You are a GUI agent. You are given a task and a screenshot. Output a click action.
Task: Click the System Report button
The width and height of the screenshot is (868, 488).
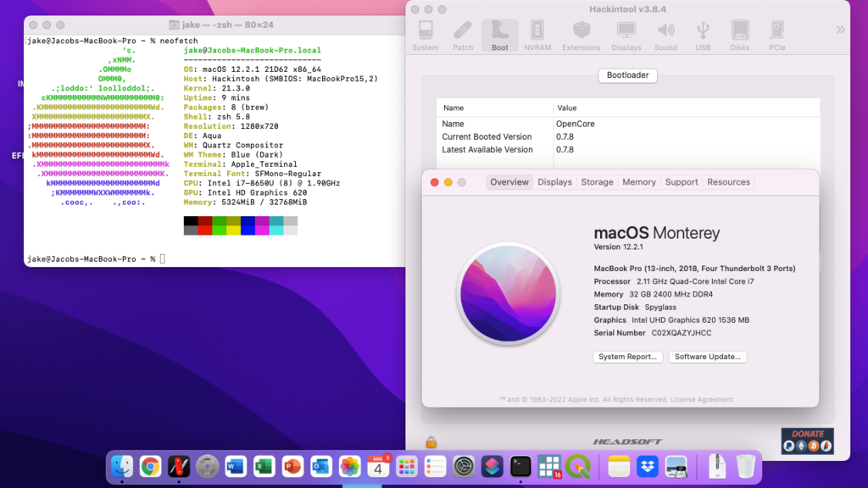(627, 357)
